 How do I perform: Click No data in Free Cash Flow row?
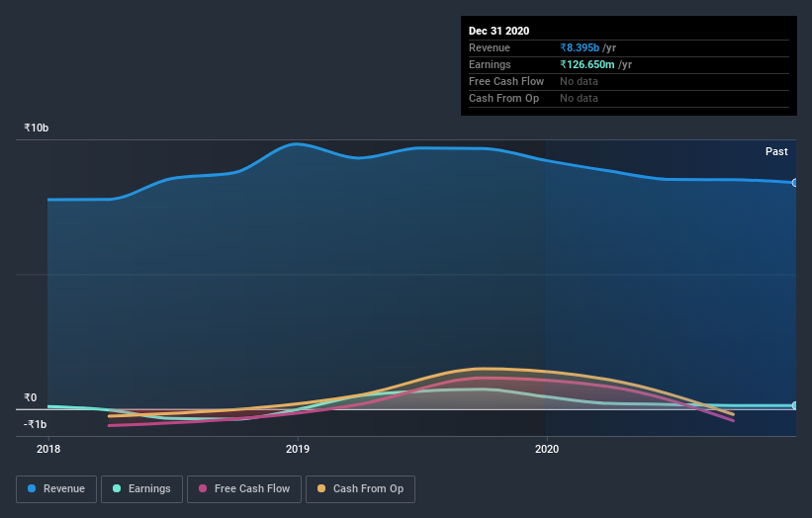pos(579,81)
